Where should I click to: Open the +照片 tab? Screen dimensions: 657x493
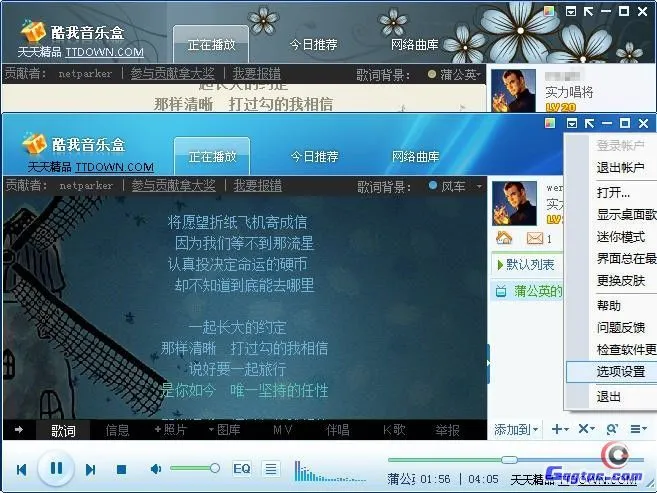pos(171,430)
